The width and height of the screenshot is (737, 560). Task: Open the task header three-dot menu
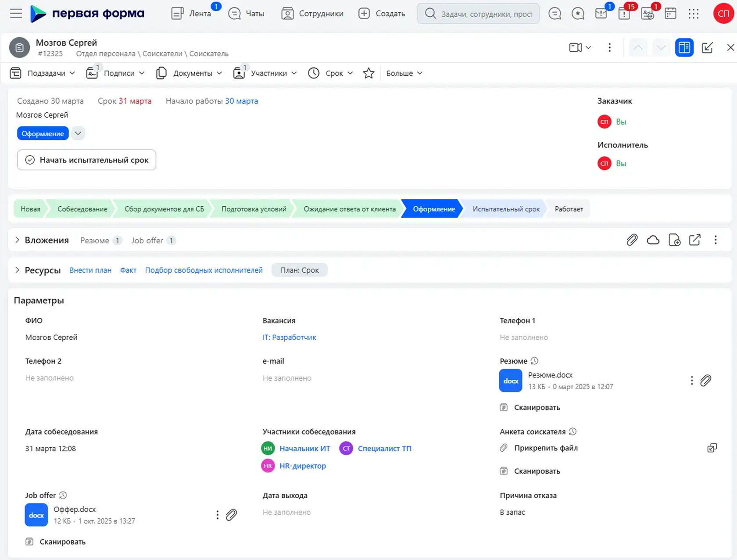coord(609,47)
